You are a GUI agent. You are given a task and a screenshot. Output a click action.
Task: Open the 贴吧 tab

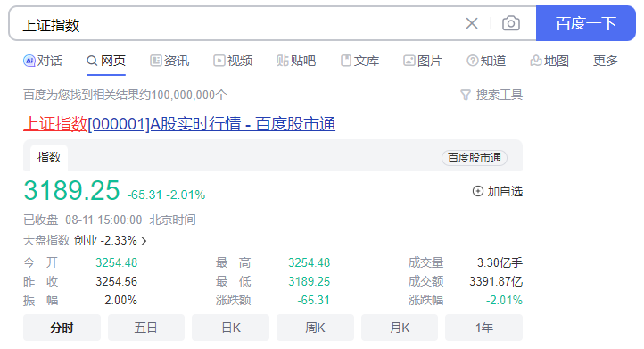point(296,61)
